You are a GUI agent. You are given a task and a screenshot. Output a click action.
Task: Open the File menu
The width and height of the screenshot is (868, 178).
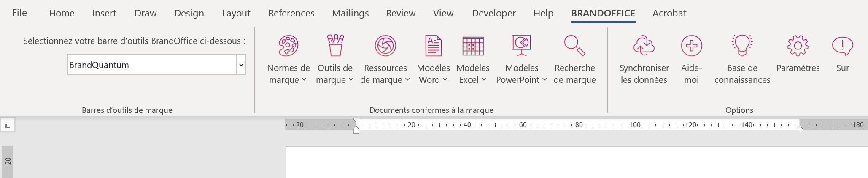click(x=19, y=13)
